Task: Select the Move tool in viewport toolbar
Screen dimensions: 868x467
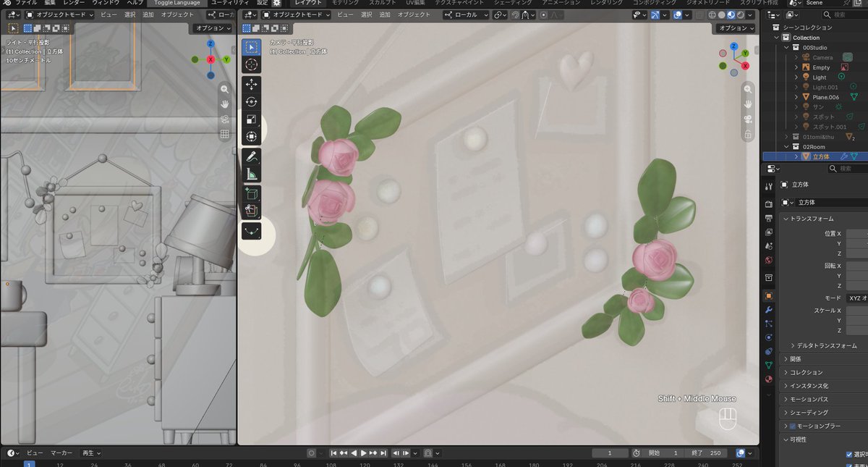Action: click(251, 84)
